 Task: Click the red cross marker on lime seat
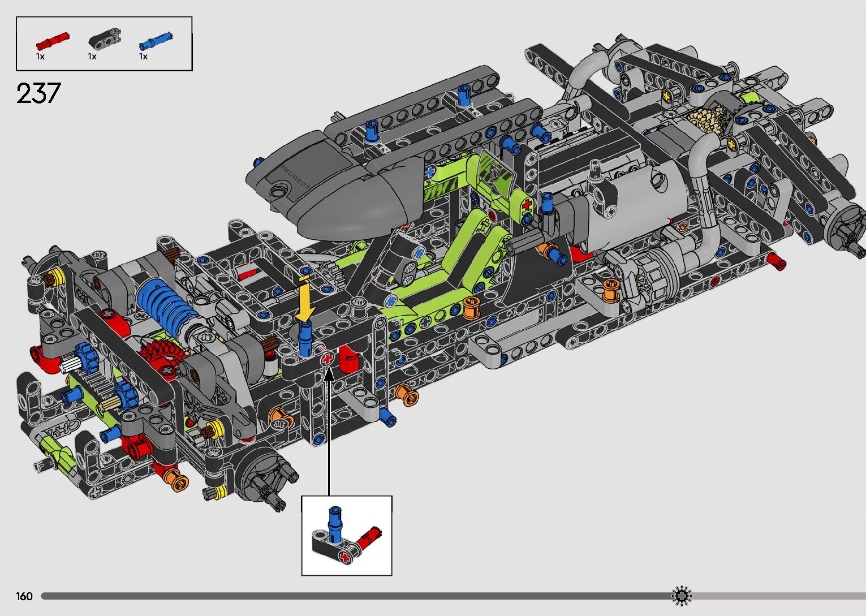tap(527, 204)
